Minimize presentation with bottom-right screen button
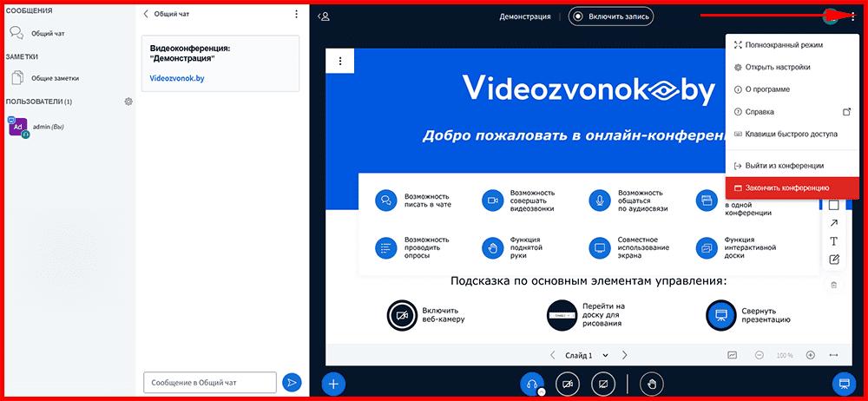The height and width of the screenshot is (401, 868). tap(845, 384)
